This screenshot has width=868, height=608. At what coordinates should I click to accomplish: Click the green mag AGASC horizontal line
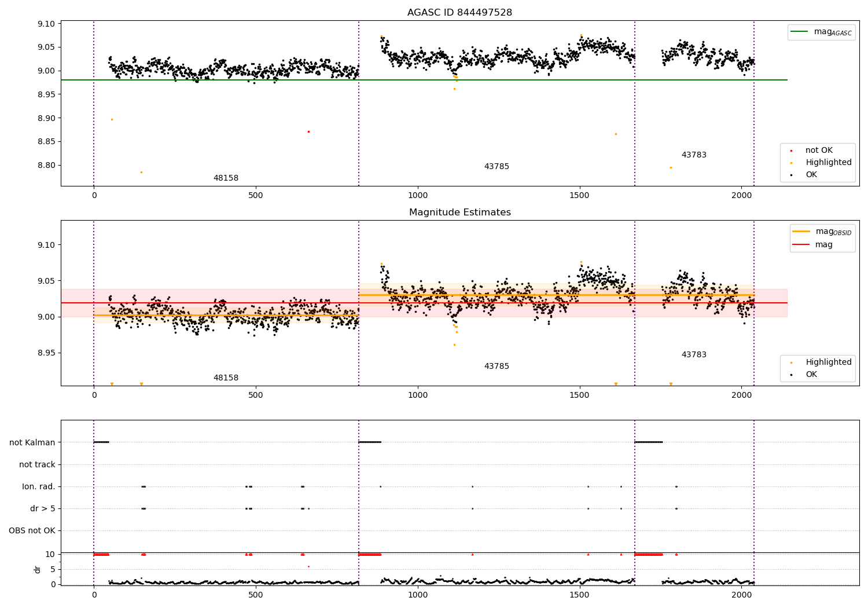tap(424, 80)
